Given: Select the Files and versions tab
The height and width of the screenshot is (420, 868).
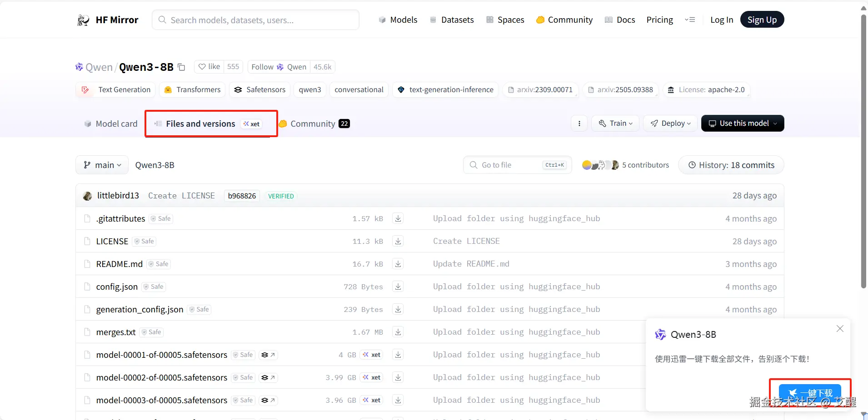Looking at the screenshot, I should coord(208,124).
